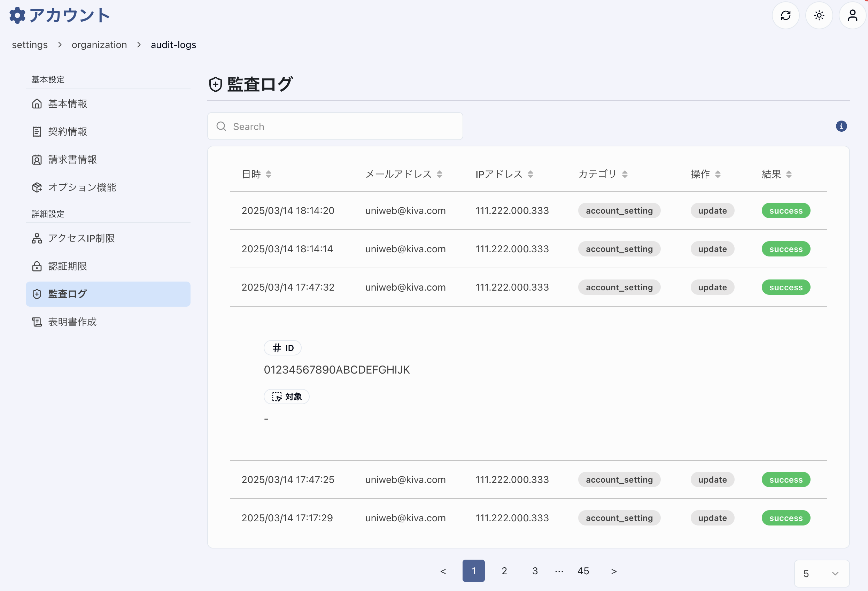This screenshot has height=591, width=868.
Task: Click the 結果 sort toggle on column header
Action: click(788, 174)
